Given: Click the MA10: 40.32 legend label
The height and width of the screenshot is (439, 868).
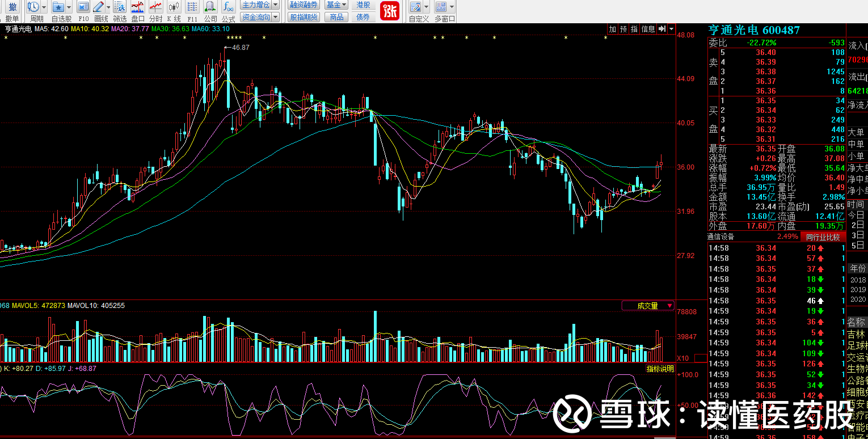Looking at the screenshot, I should pyautogui.click(x=90, y=29).
